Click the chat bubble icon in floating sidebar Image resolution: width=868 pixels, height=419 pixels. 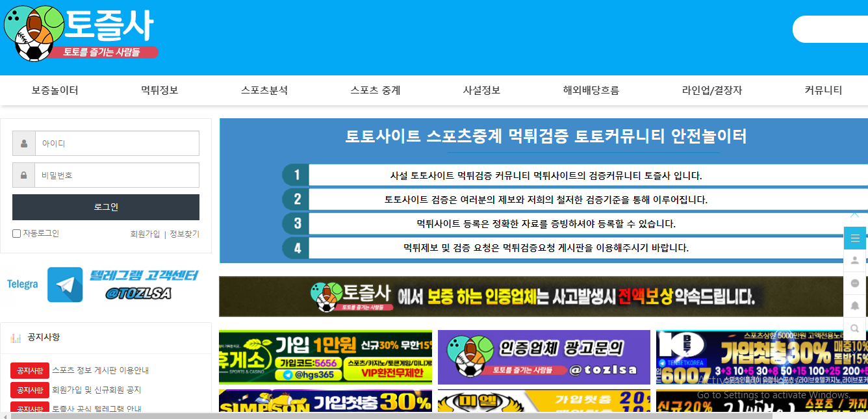pos(854,283)
